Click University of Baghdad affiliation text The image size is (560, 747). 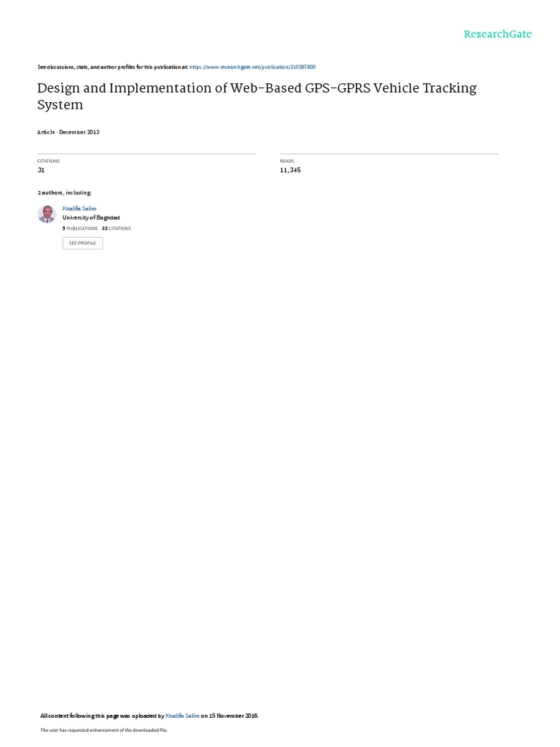click(91, 217)
